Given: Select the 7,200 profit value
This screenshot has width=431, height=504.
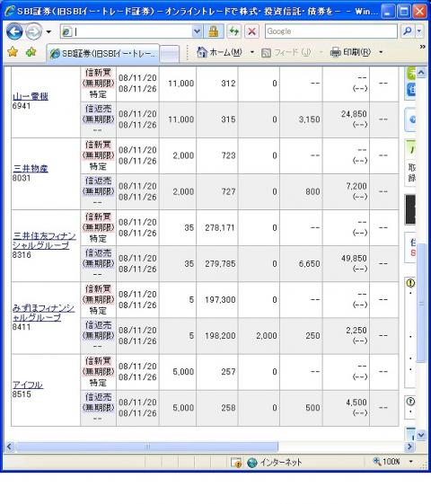Looking at the screenshot, I should point(356,186).
